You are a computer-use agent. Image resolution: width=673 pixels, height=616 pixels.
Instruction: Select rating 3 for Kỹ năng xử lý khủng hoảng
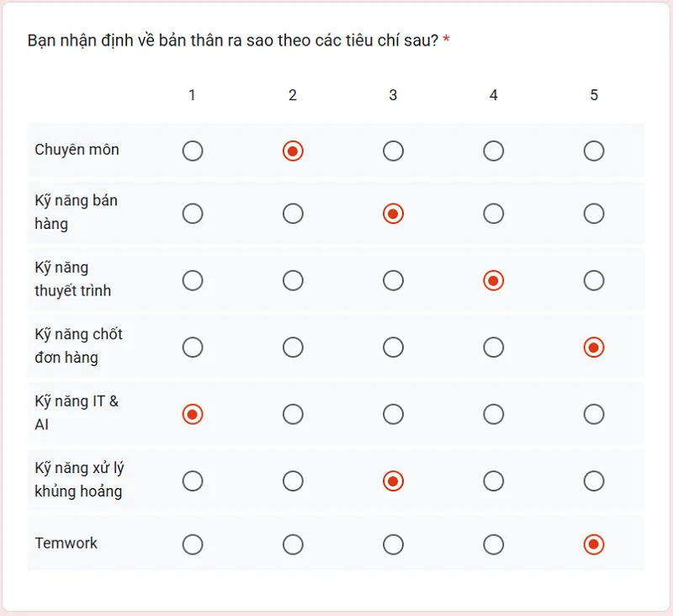point(393,481)
